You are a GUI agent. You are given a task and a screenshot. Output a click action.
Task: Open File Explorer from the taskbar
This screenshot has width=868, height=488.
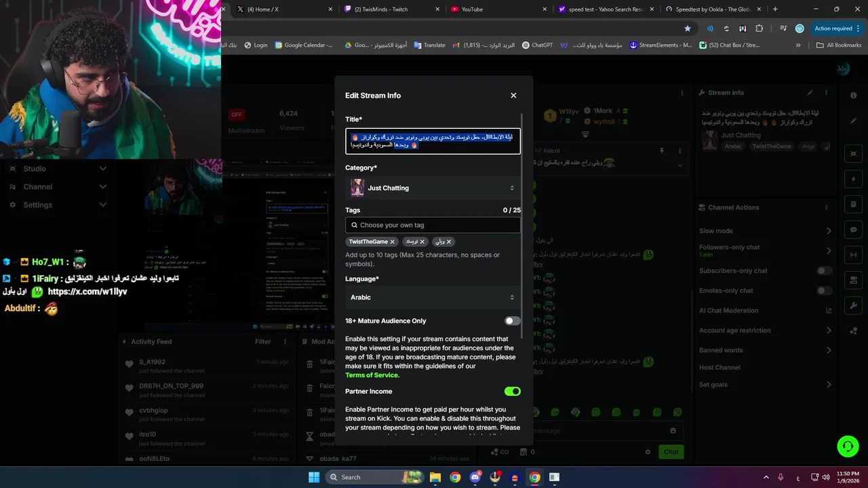click(435, 477)
